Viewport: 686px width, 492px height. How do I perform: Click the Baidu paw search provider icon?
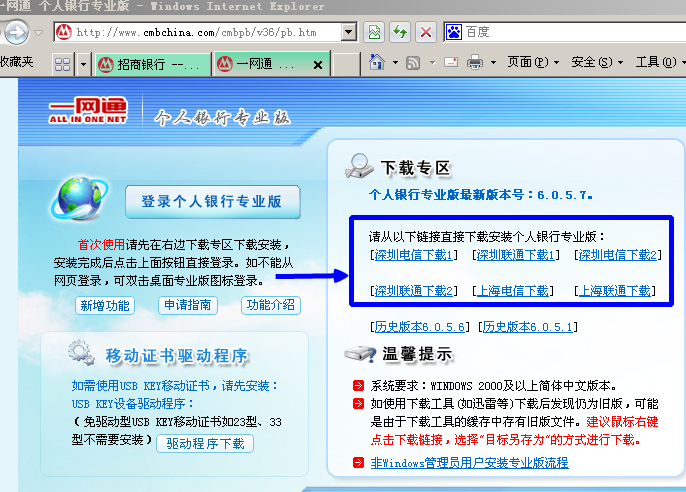coord(454,32)
